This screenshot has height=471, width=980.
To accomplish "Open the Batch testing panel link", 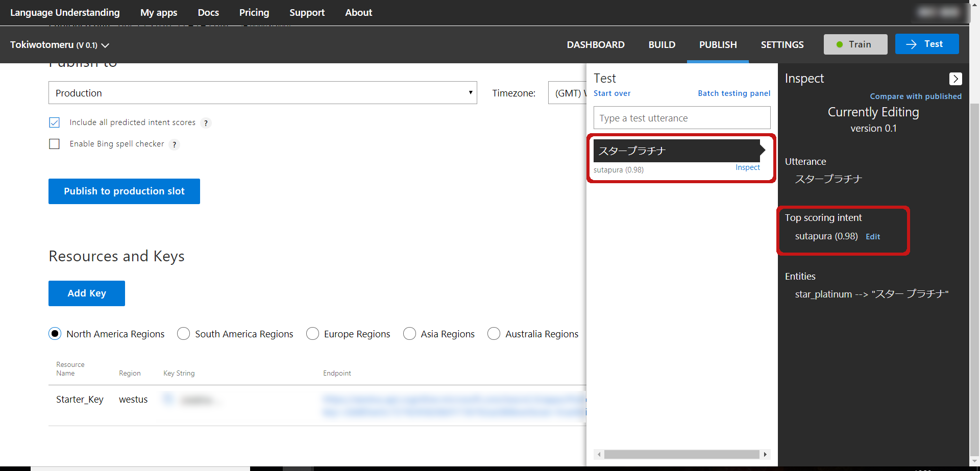I will point(734,93).
